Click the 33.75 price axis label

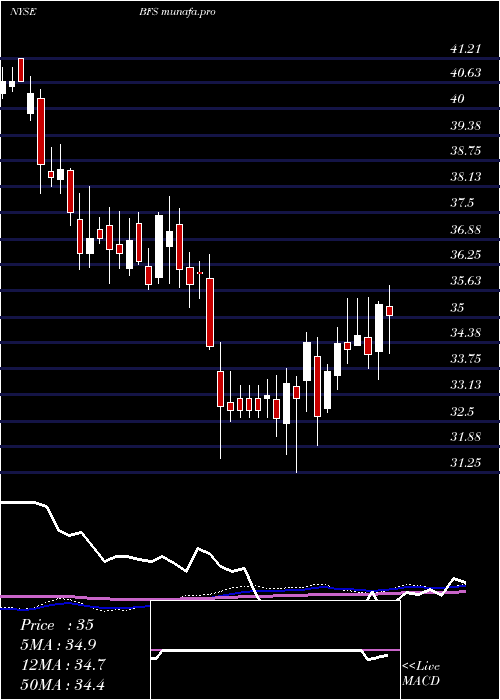click(x=466, y=358)
